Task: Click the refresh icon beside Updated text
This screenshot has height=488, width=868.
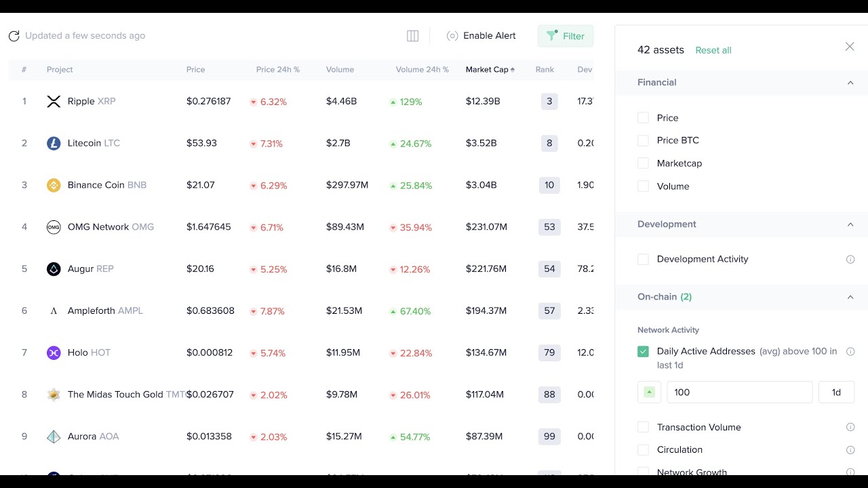Action: tap(14, 36)
